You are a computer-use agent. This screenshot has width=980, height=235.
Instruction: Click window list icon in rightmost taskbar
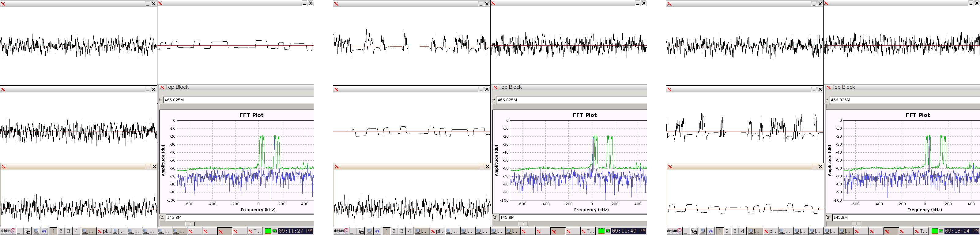(x=694, y=231)
